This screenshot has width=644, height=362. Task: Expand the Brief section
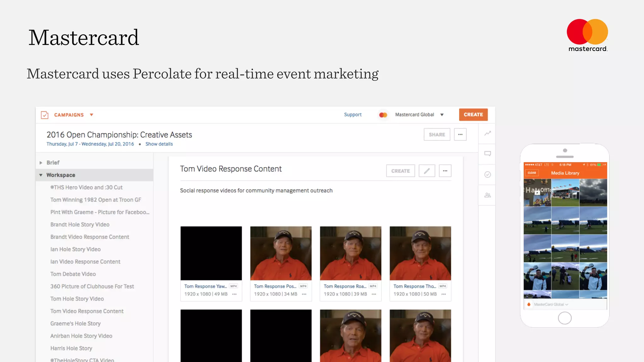pyautogui.click(x=41, y=163)
